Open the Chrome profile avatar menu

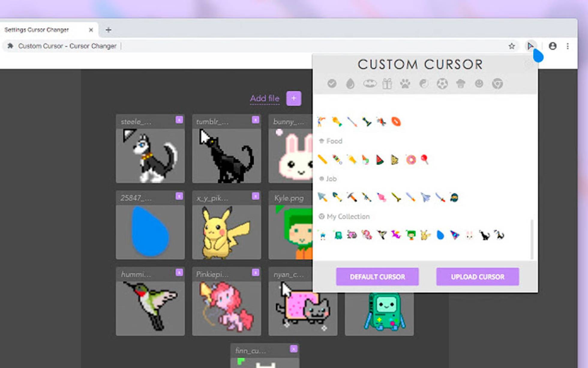(553, 46)
